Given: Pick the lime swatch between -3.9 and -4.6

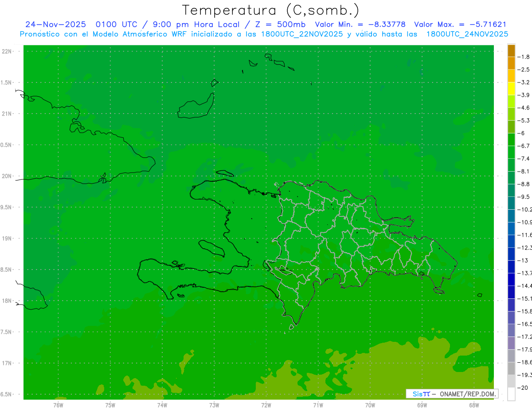Looking at the screenshot, I should pyautogui.click(x=511, y=102).
